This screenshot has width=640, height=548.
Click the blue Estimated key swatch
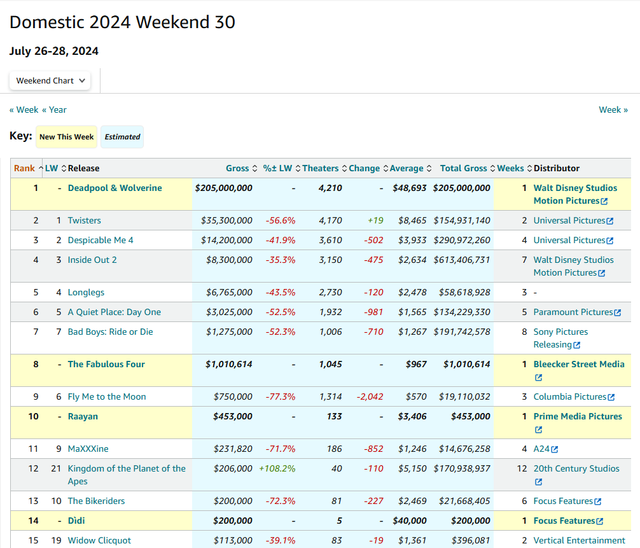click(122, 136)
